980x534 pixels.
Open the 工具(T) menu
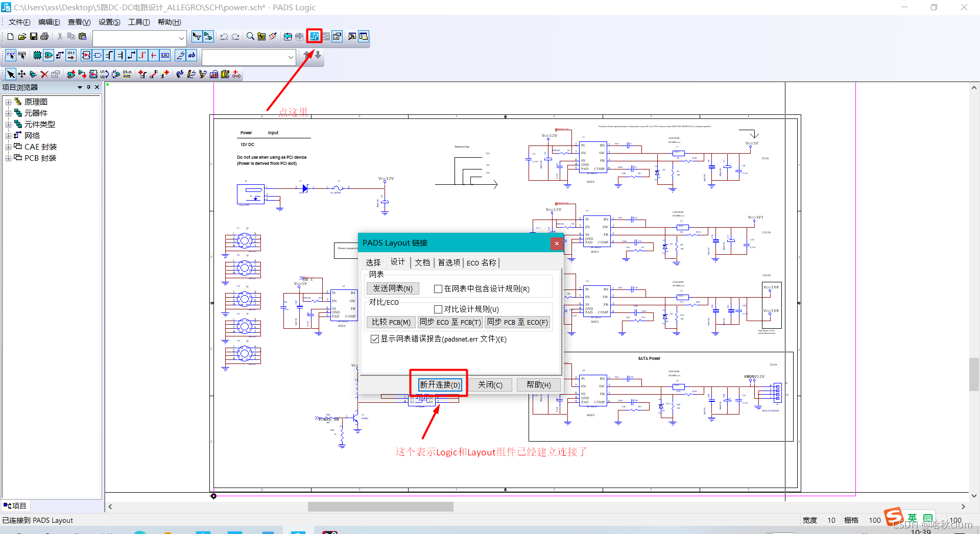139,22
